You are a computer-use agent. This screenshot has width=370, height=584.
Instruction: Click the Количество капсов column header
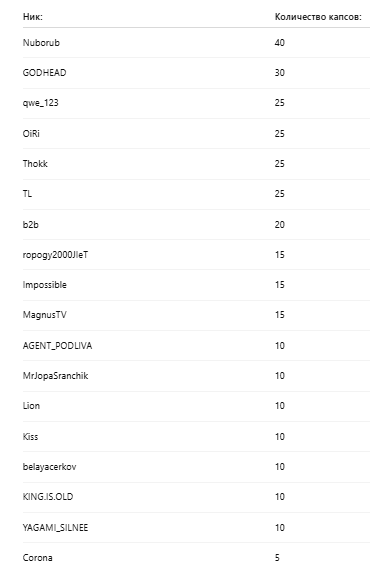(x=318, y=17)
